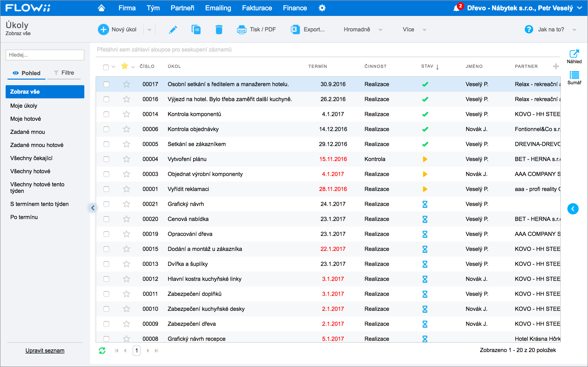Click the page number 1 box

coord(137,350)
